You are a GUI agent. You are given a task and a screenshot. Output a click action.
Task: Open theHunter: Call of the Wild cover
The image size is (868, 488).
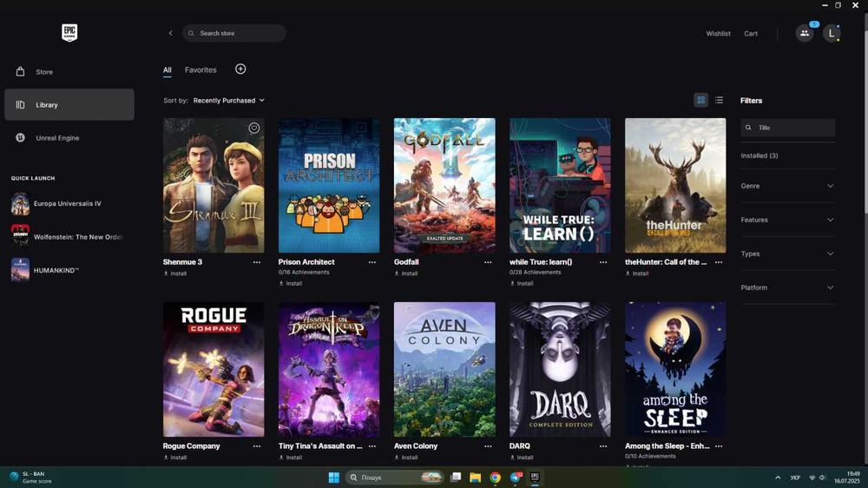675,186
